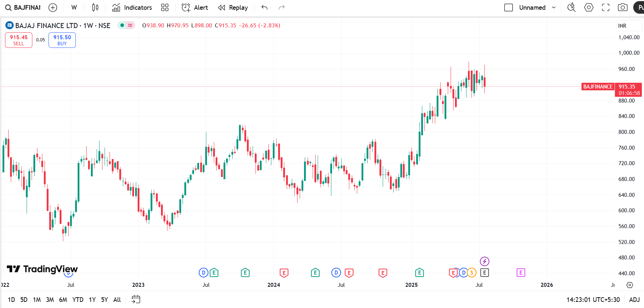Open symbol search for BAJFINANCE
644x308 pixels.
click(x=23, y=8)
